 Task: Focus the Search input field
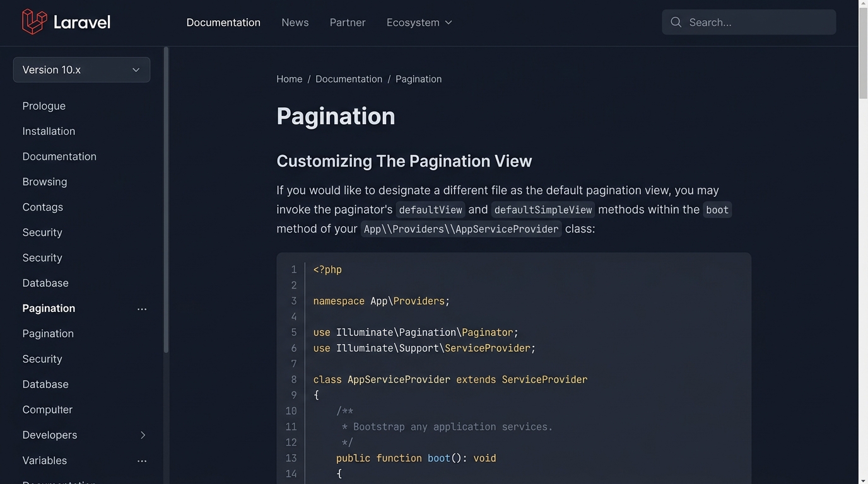(749, 22)
